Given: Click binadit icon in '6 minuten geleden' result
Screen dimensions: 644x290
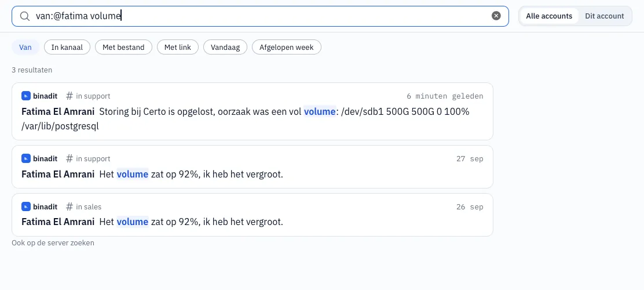Looking at the screenshot, I should point(26,96).
